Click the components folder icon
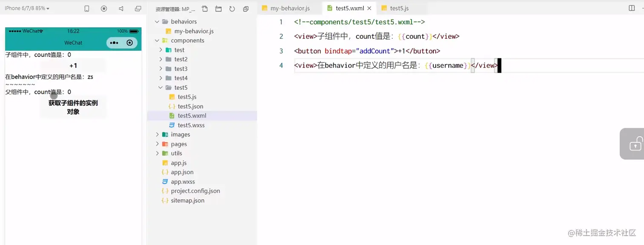 [x=165, y=40]
